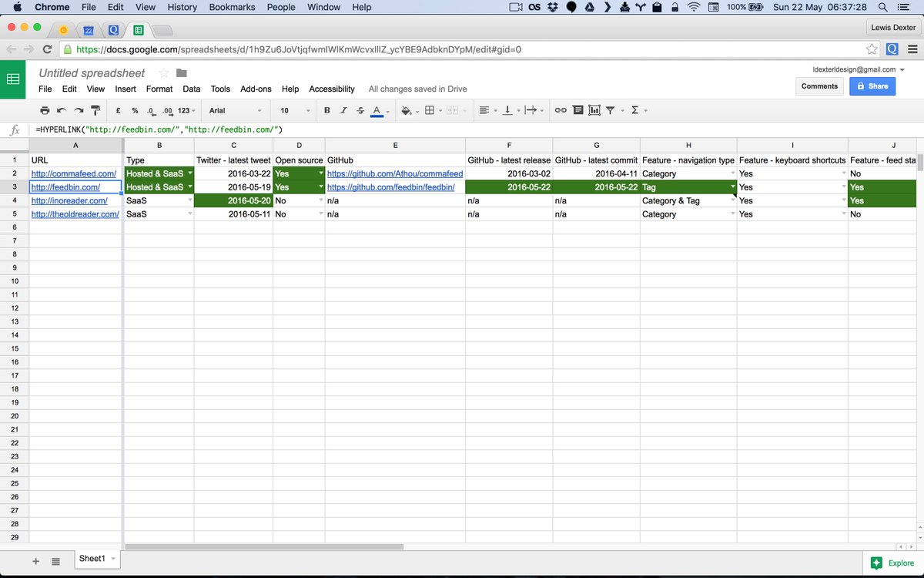The image size is (924, 578).
Task: Click the Insert chart icon
Action: 594,110
